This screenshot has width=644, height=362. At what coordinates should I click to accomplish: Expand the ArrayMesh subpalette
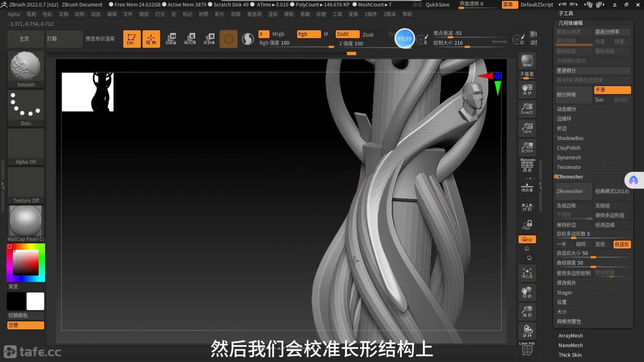tap(570, 336)
